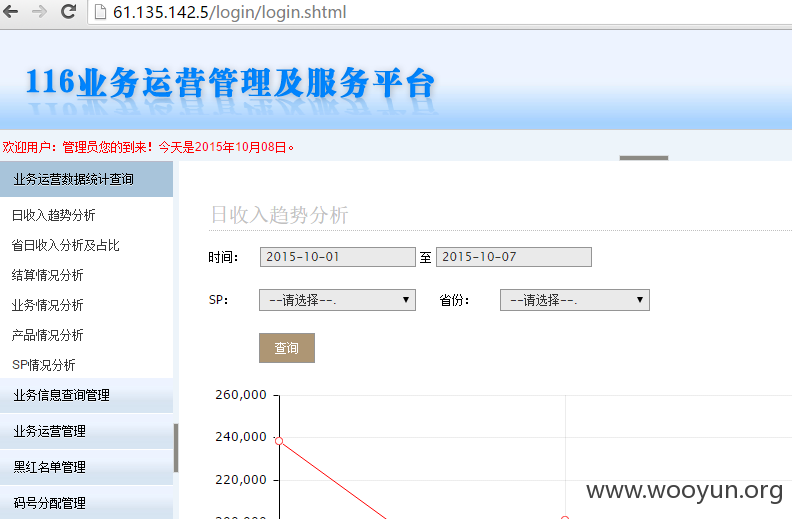
Task: Click the start date field 2015-10-01
Action: pos(337,257)
